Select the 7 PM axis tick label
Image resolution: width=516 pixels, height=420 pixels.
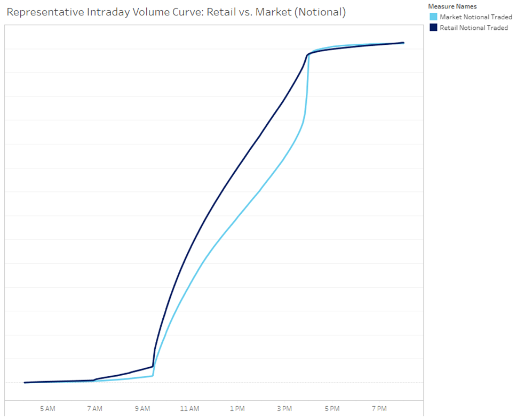379,409
